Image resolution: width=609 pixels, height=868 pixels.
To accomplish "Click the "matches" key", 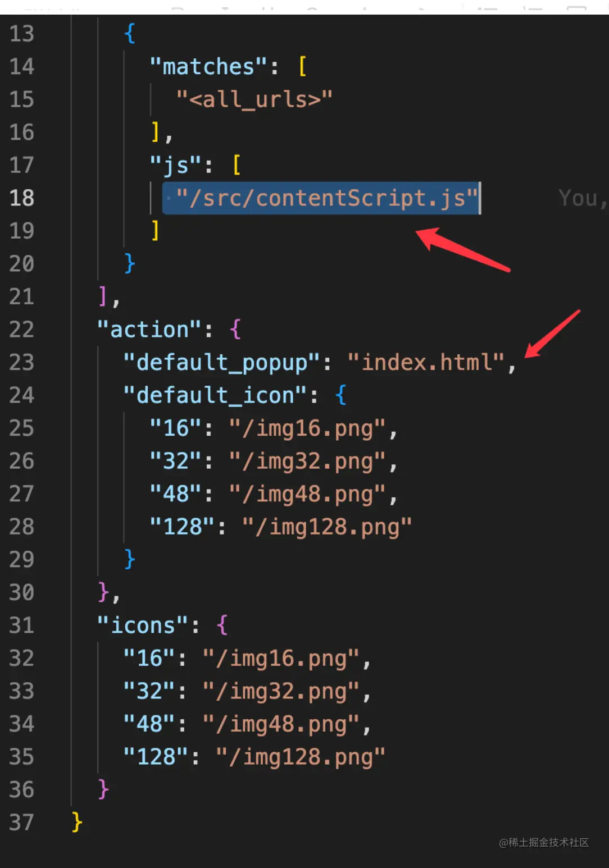I will (208, 67).
